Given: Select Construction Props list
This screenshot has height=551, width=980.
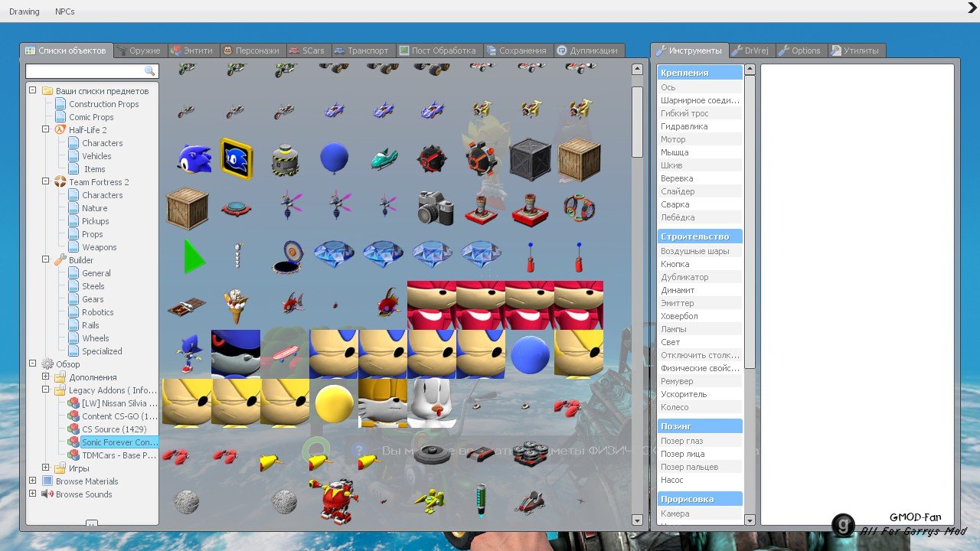Looking at the screenshot, I should point(103,103).
